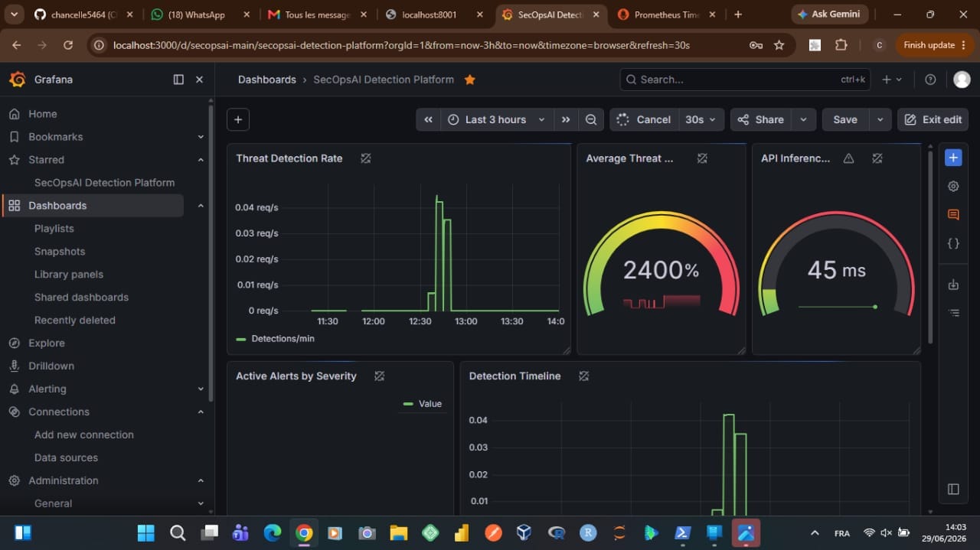Select Dashboards in the sidebar
This screenshot has width=980, height=550.
tap(57, 206)
